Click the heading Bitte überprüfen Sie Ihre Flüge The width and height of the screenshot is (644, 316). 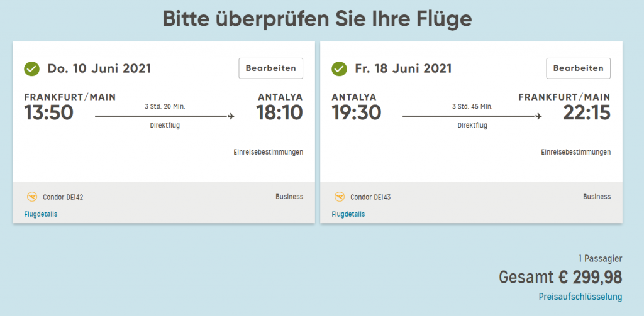(317, 19)
